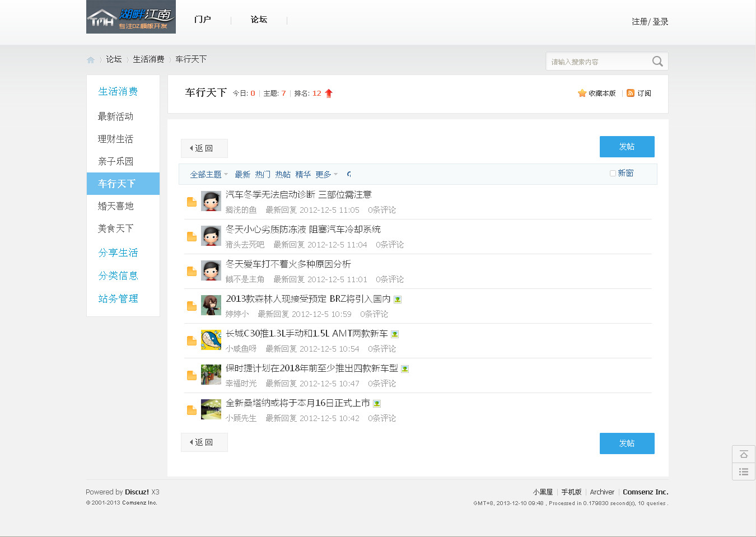This screenshot has width=756, height=537.
Task: Click the Comsenz Inc. footer link
Action: (x=646, y=492)
